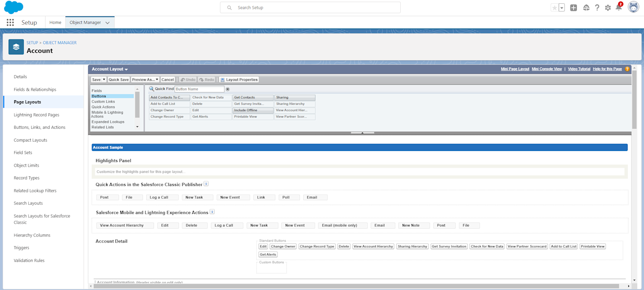Open the user avatar profile menu

tap(633, 7)
